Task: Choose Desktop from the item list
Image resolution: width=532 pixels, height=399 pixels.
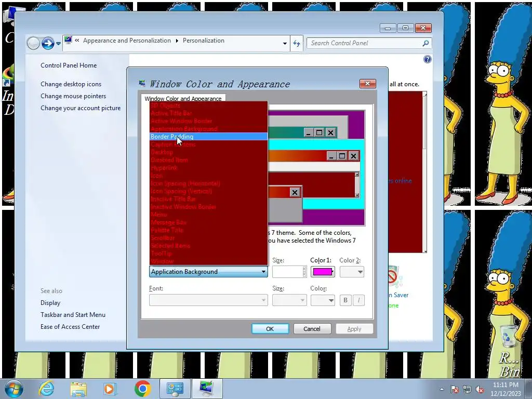Action: tap(208, 152)
